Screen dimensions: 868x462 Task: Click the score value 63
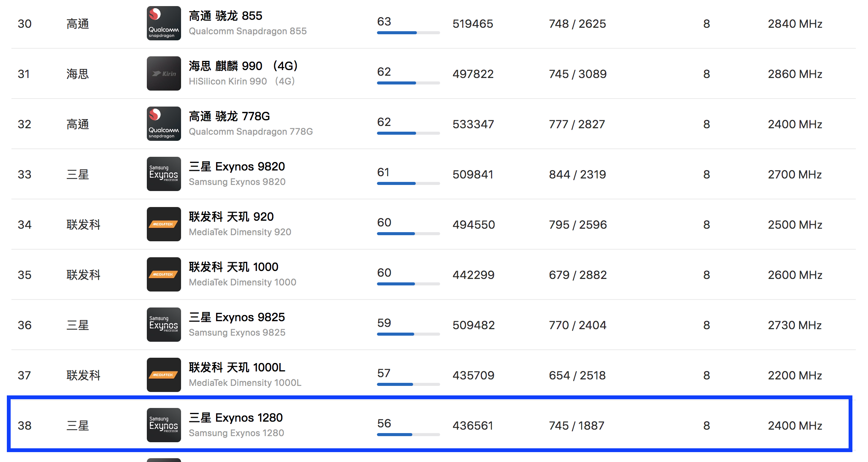[384, 22]
